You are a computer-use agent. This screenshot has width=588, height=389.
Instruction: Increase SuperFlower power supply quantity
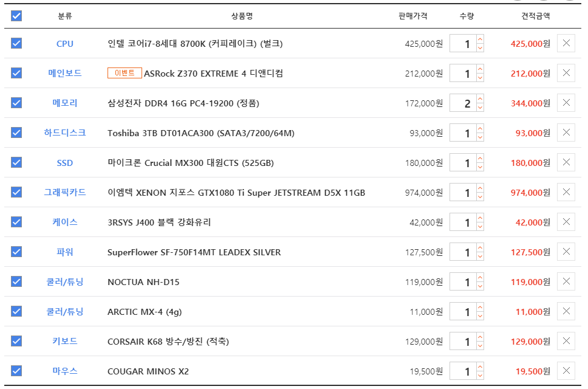pyautogui.click(x=480, y=247)
